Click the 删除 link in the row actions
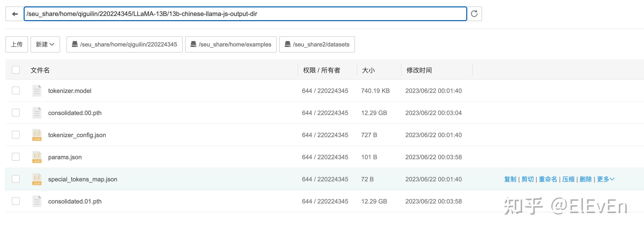 coord(585,179)
